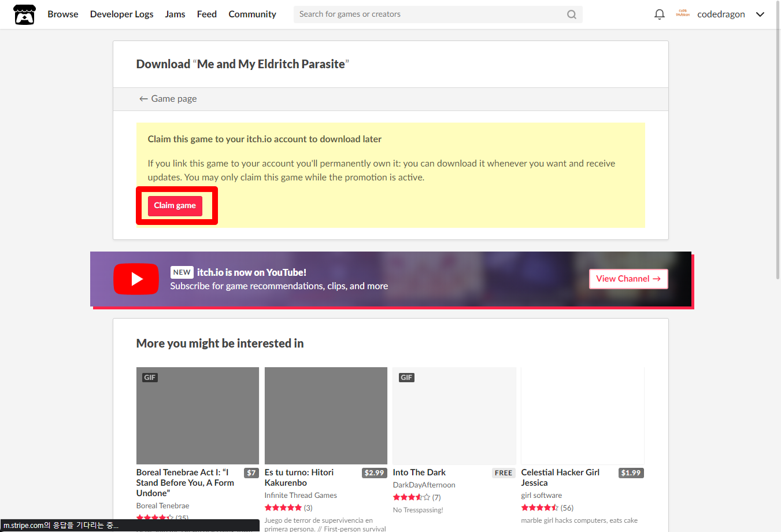
Task: Click the NEW badge in YouTube banner
Action: coord(182,272)
